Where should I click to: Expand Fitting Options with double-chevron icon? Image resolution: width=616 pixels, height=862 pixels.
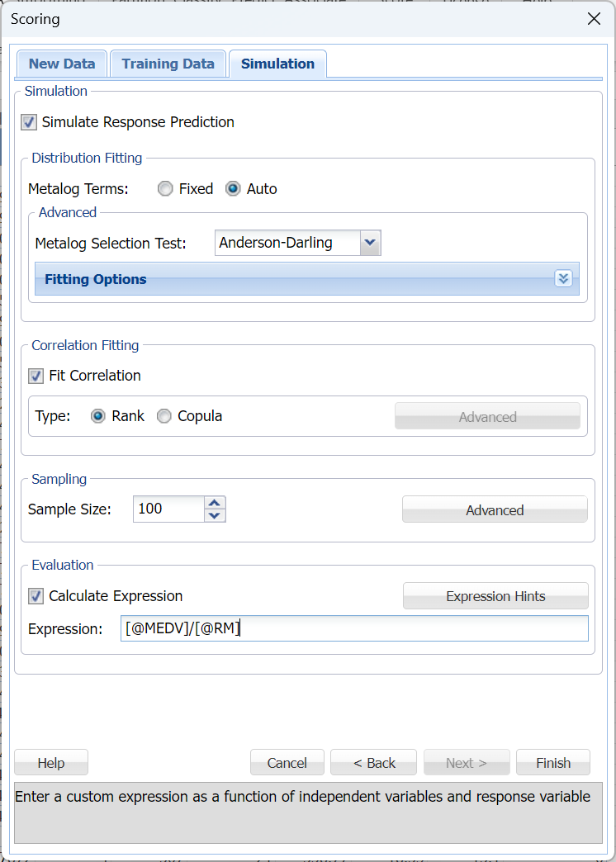pos(563,279)
